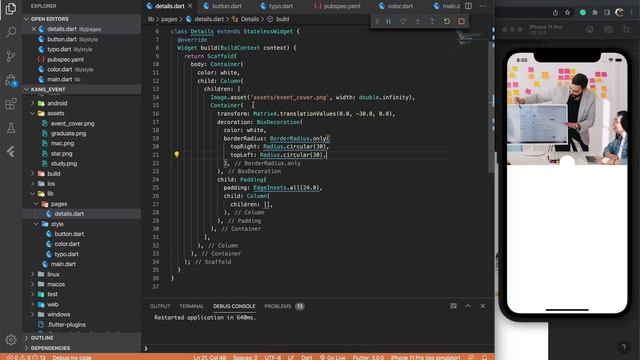Collapse the KANG_EVENT project section

(x=82, y=89)
